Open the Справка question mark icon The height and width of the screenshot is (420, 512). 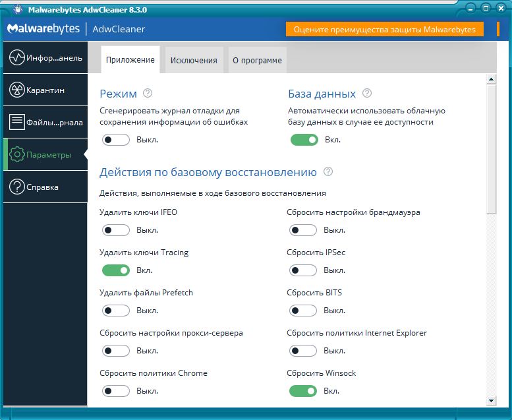(x=17, y=187)
